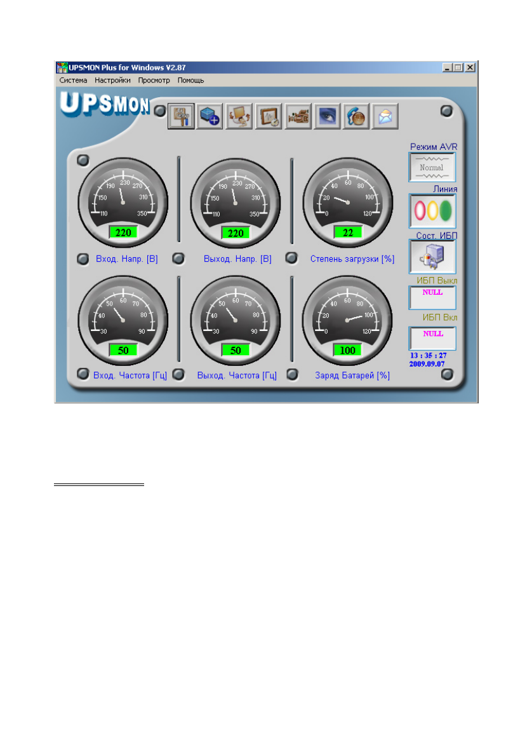The height and width of the screenshot is (756, 532).
Task: Click the NULL box under ИБП Выкл
Action: point(432,297)
